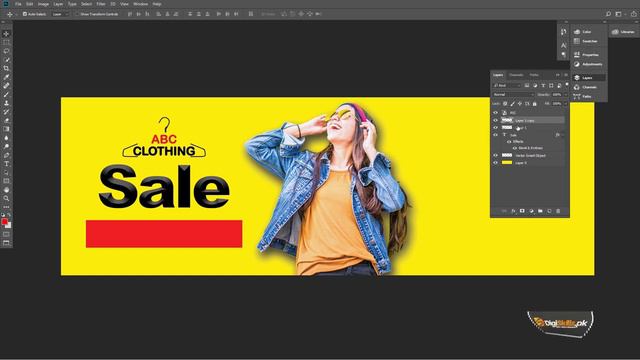Select the Clone Stamp tool
This screenshot has width=640, height=360.
(6, 103)
